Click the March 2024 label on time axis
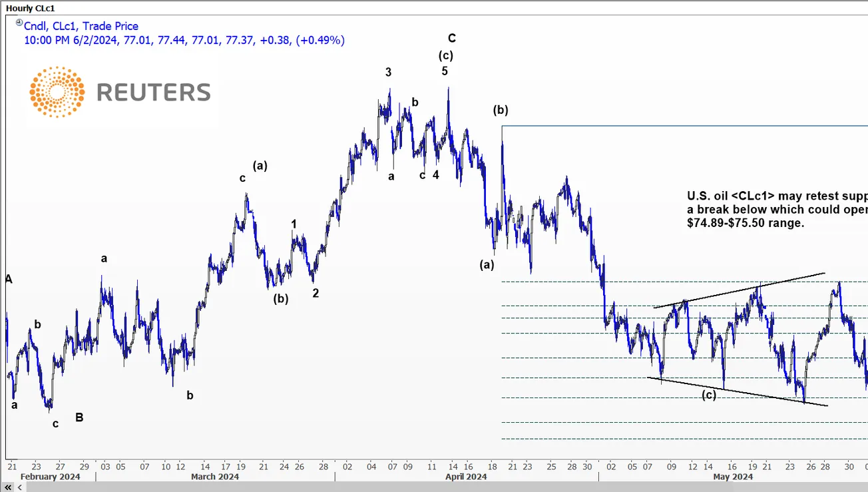The width and height of the screenshot is (868, 492). coord(215,477)
